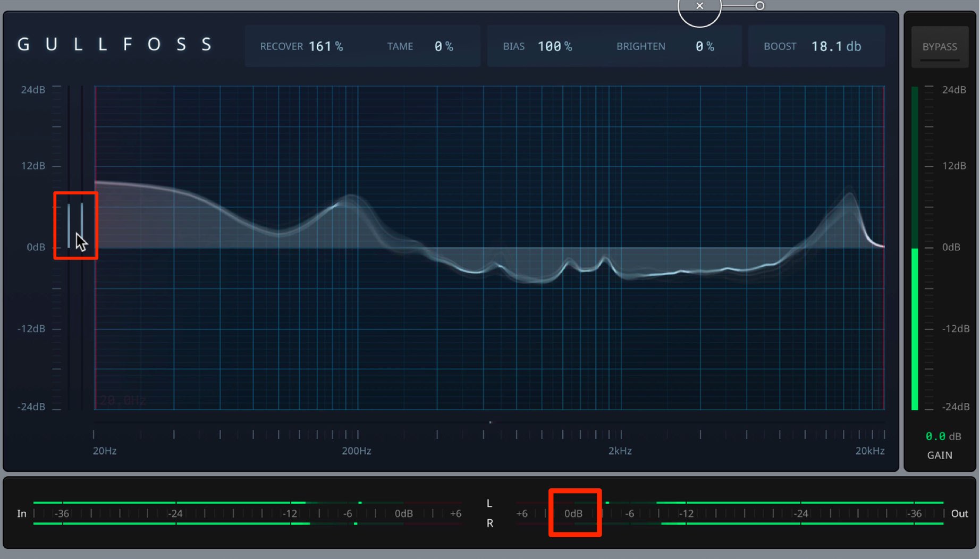This screenshot has height=559, width=980.
Task: Click the +6 mark on the input meter
Action: (x=455, y=514)
